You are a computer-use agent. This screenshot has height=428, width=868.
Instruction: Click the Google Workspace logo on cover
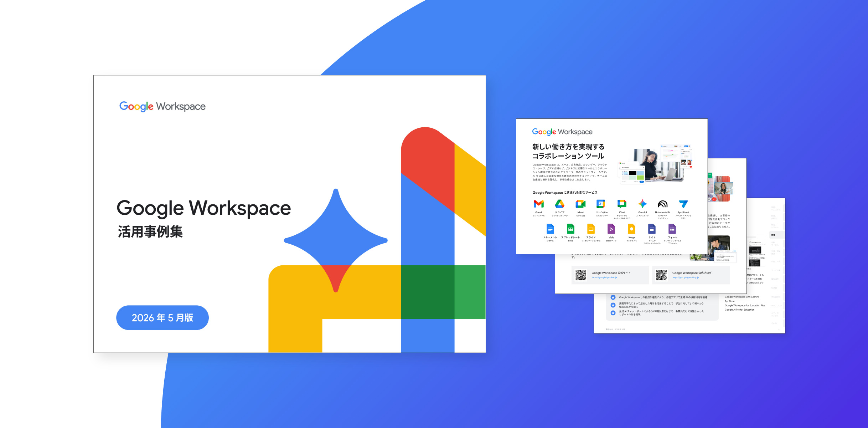click(x=162, y=106)
